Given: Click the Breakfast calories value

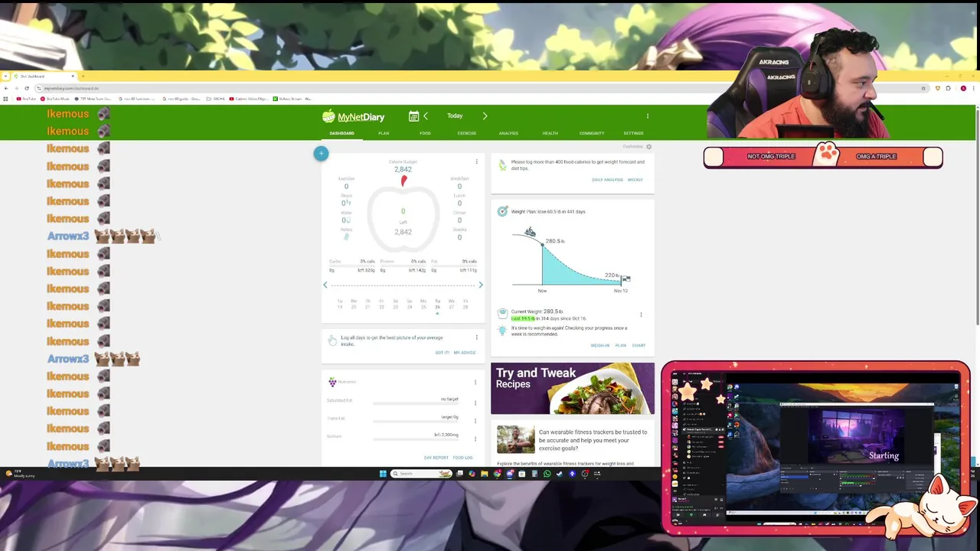Looking at the screenshot, I should 459,186.
